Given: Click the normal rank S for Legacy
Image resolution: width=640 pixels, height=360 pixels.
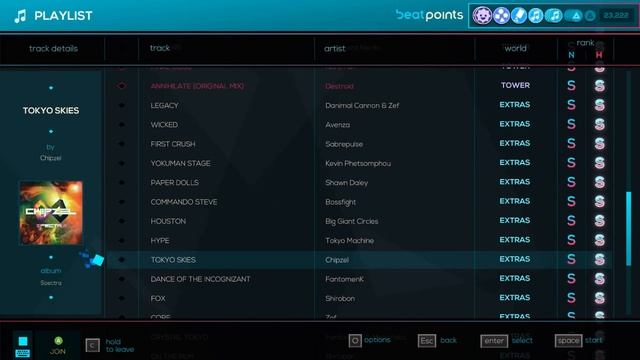Looking at the screenshot, I should point(571,105).
